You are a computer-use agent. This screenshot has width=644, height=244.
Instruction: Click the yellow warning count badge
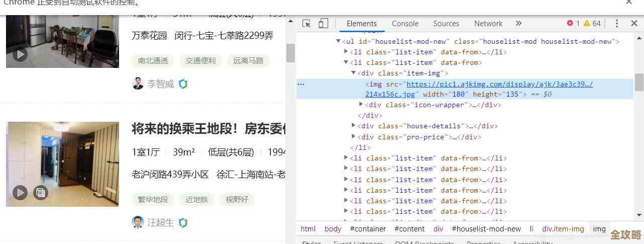592,24
